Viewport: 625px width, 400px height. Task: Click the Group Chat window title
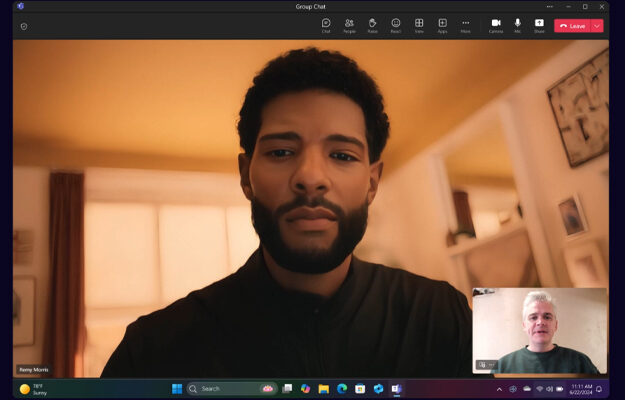coord(311,6)
